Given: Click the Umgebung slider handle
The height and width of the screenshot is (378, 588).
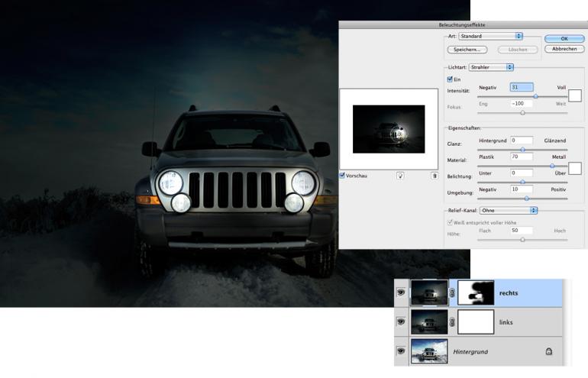Looking at the screenshot, I should coord(526,199).
